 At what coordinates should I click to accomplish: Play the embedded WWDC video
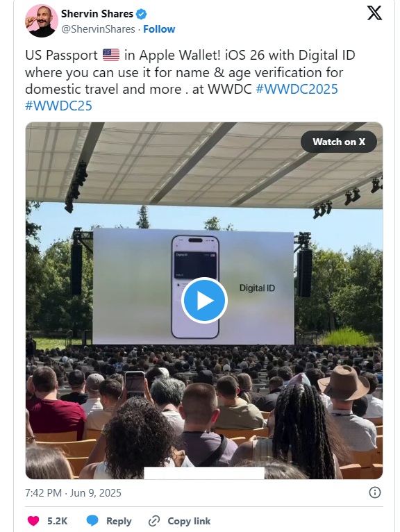pos(204,300)
